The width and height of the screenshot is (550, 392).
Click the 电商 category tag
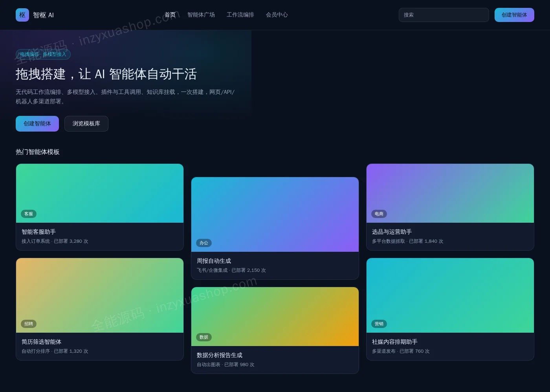click(x=379, y=214)
